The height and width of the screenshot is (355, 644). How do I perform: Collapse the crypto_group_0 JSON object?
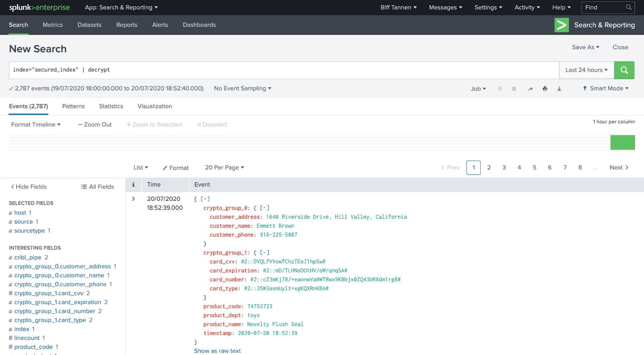coord(264,208)
